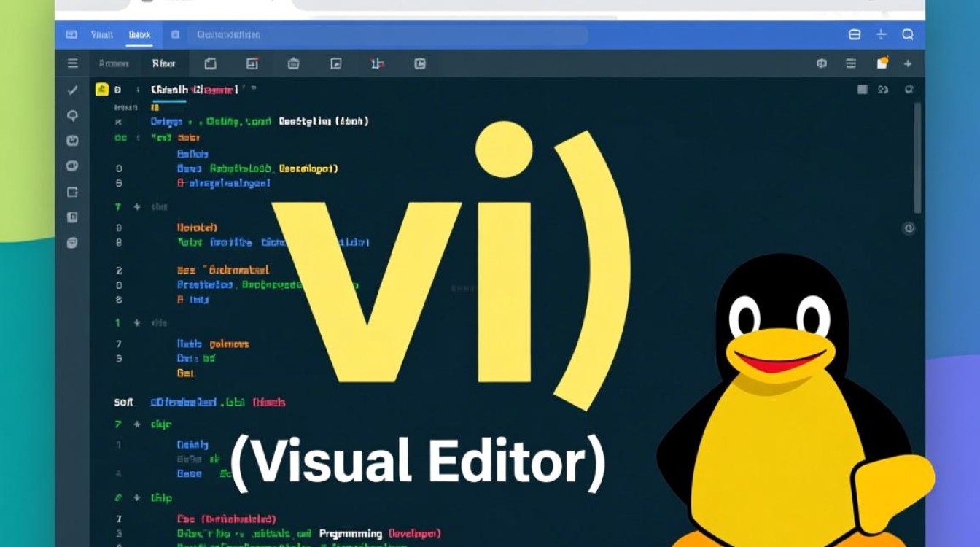Select the cube package icon in the toolbar

pos(822,63)
